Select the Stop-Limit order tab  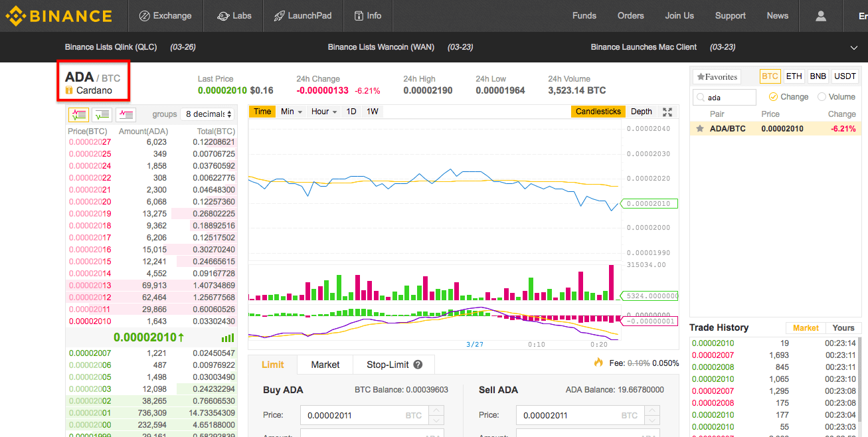coord(394,365)
